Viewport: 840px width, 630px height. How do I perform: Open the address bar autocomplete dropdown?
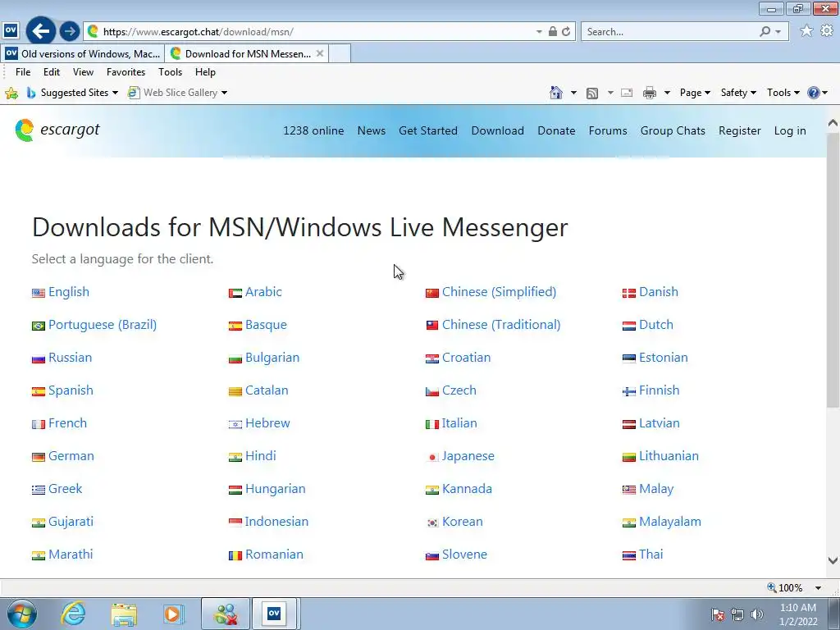coord(539,32)
